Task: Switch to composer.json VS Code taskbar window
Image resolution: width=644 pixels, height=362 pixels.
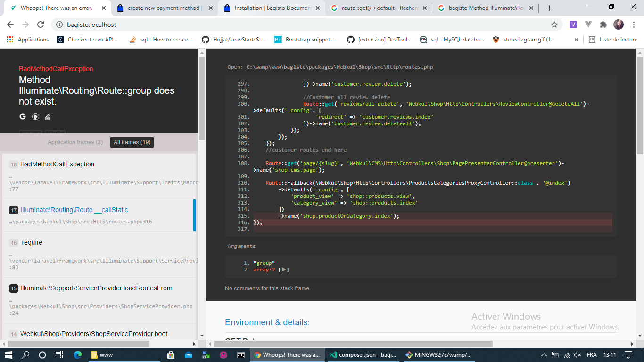Action: (x=363, y=355)
